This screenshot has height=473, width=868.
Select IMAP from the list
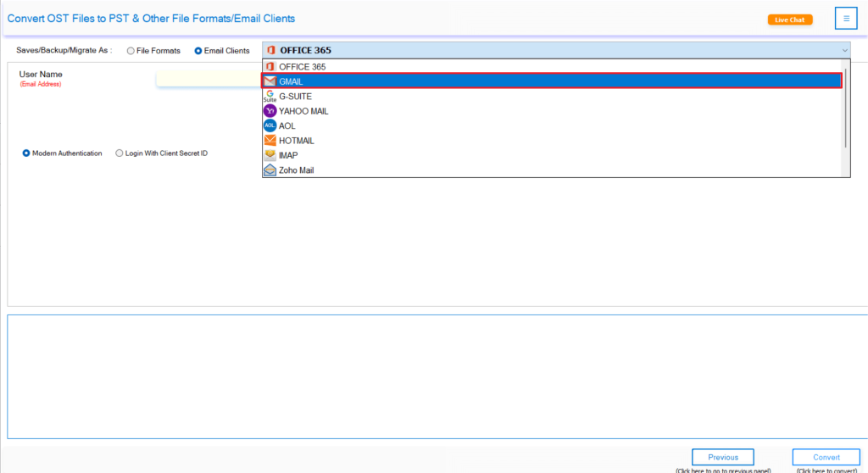tap(552, 155)
